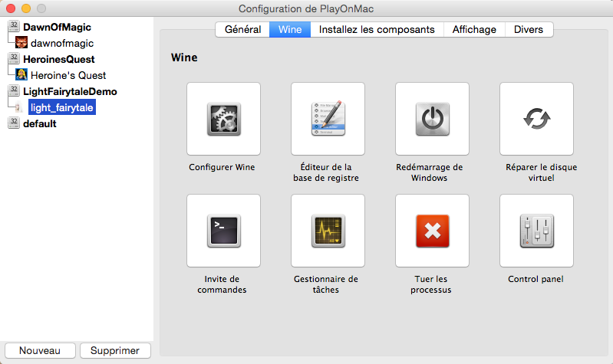Open the Installez les composants tab
The image size is (613, 364).
point(377,30)
